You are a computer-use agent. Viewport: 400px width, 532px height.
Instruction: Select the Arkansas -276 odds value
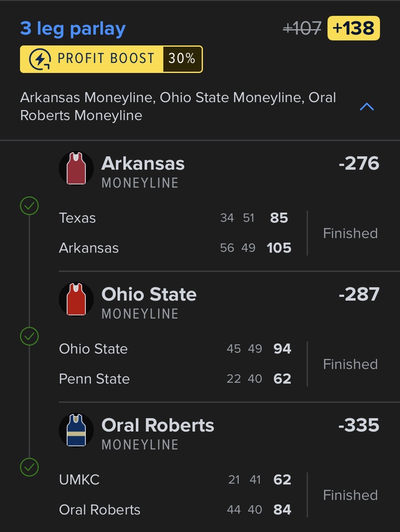pyautogui.click(x=359, y=163)
